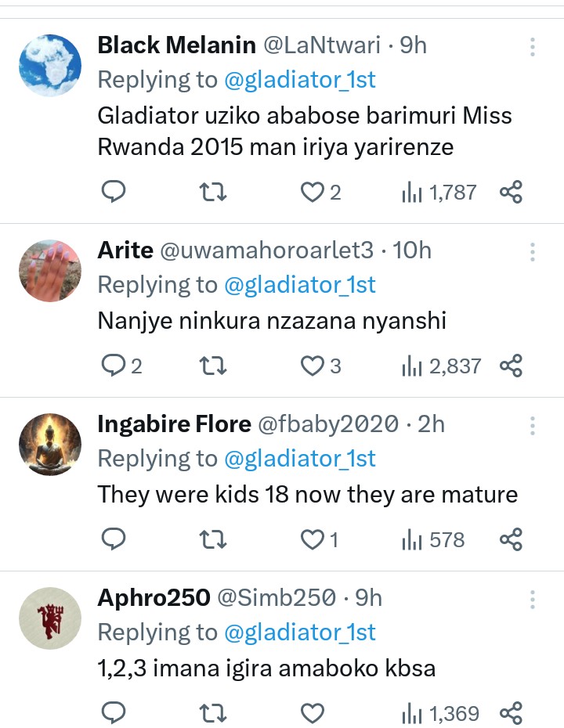Share Aphro250's tweet
This screenshot has height=728, width=564.
[511, 713]
